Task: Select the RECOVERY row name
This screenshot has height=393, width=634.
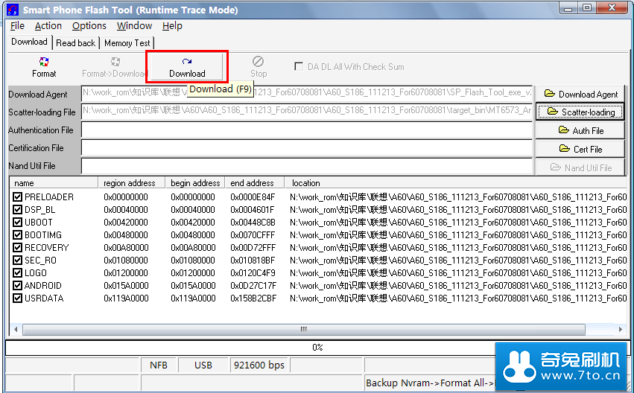Action: (46, 247)
